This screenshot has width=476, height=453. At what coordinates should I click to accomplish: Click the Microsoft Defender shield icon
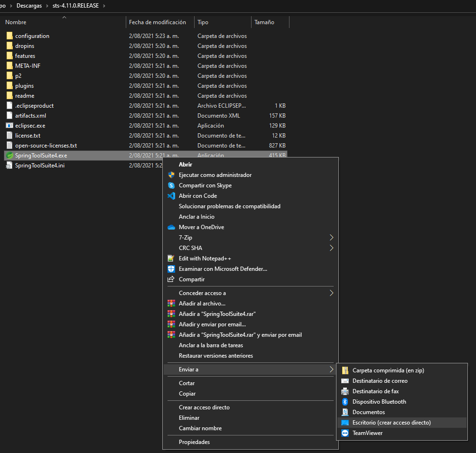click(x=171, y=269)
